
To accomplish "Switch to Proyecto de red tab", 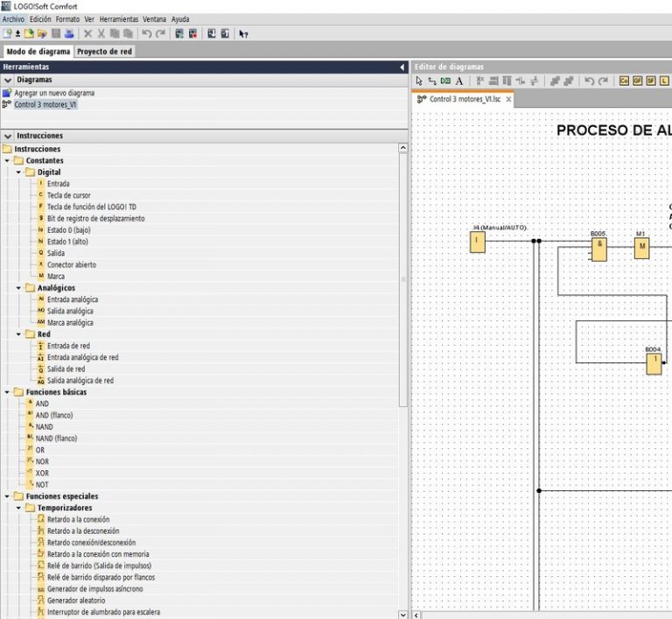I will (x=104, y=52).
